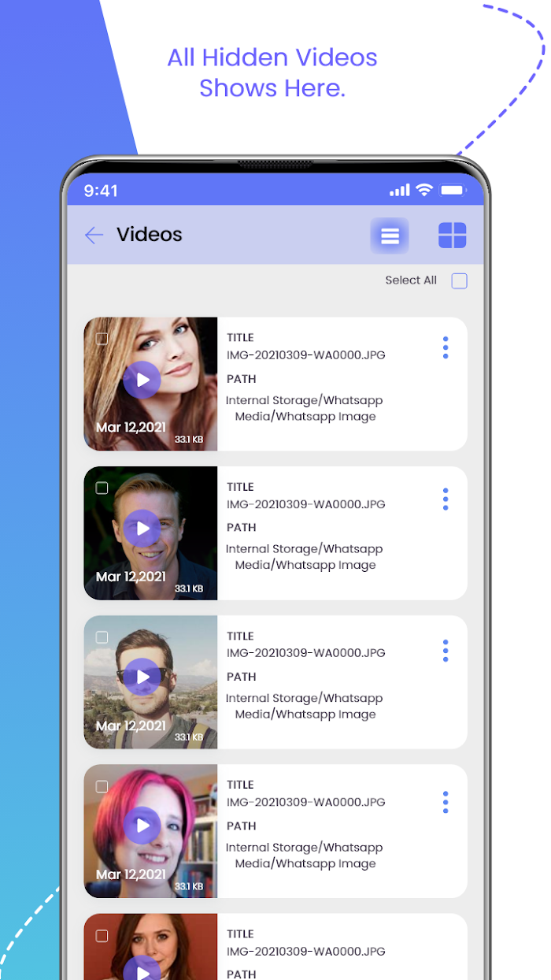Check the box on sunglasses man's video

point(102,637)
